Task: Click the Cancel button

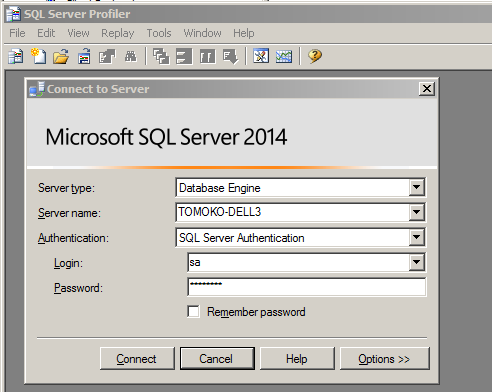Action: click(217, 359)
